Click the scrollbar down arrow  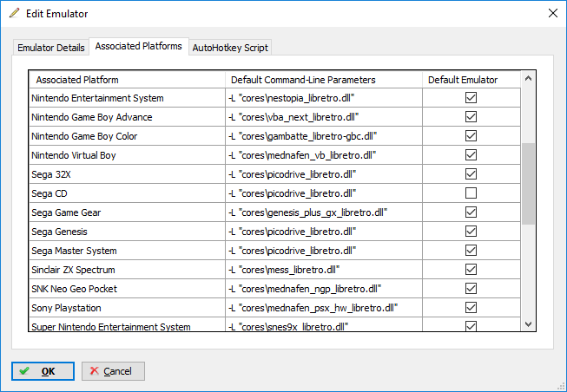(528, 324)
